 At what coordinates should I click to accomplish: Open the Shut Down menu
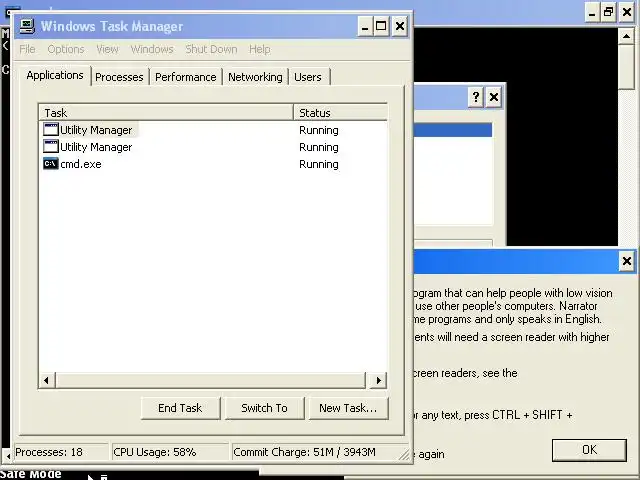(211, 49)
